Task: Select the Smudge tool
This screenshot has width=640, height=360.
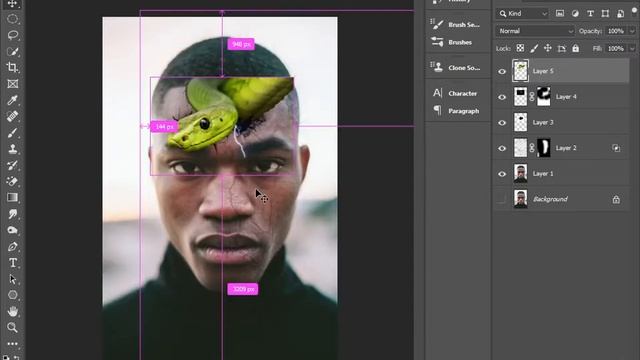Action: (x=12, y=214)
